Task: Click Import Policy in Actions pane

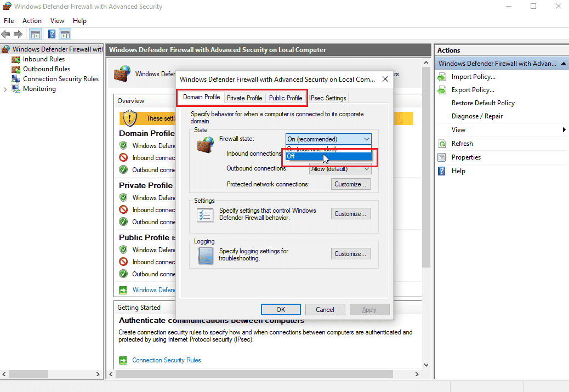Action: [473, 77]
